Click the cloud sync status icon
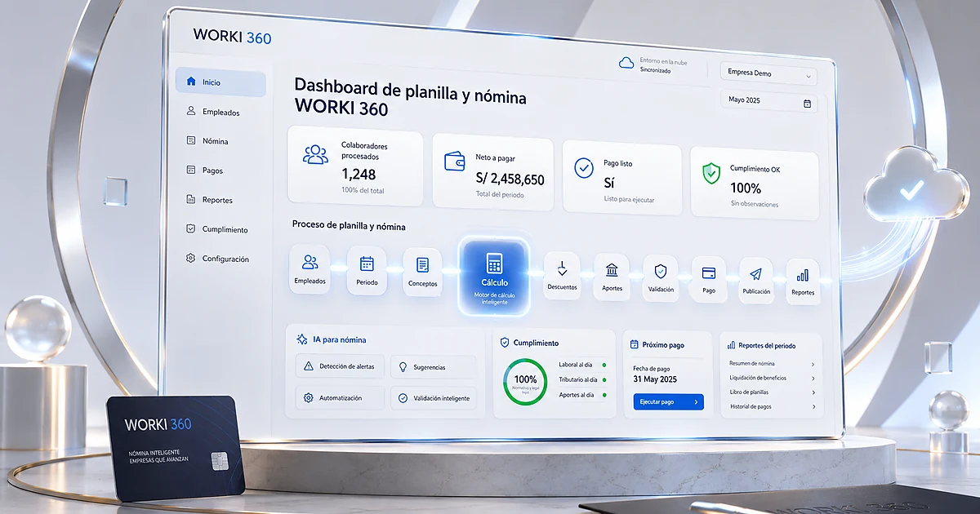This screenshot has height=514, width=980. [x=626, y=63]
